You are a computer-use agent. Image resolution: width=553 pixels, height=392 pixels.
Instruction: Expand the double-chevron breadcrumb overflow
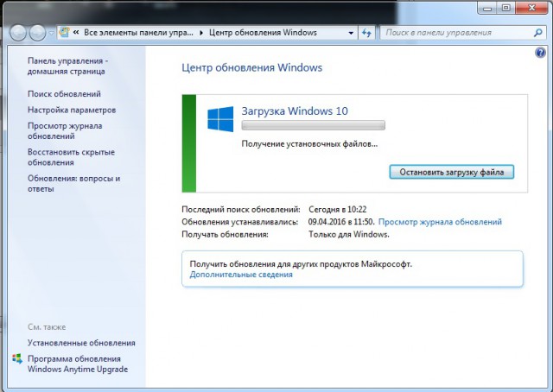click(76, 33)
